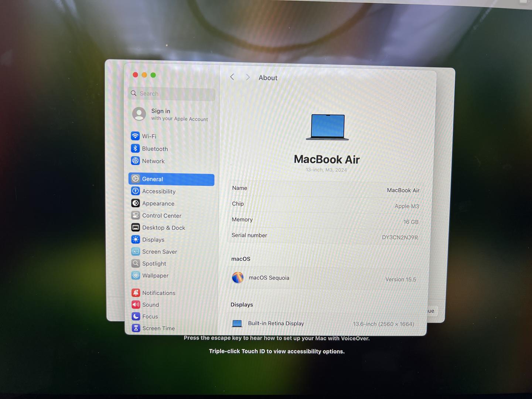Click the Chip value Apple M3
This screenshot has width=532, height=399.
click(407, 206)
